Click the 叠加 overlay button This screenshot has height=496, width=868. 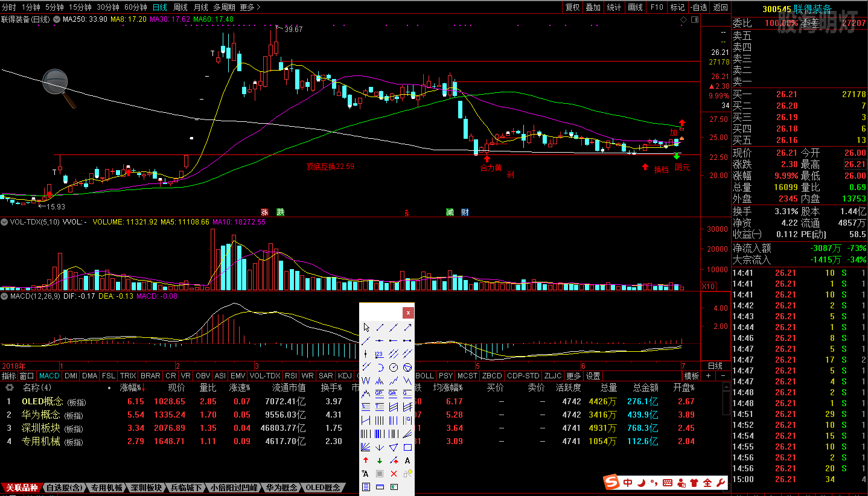[x=593, y=7]
